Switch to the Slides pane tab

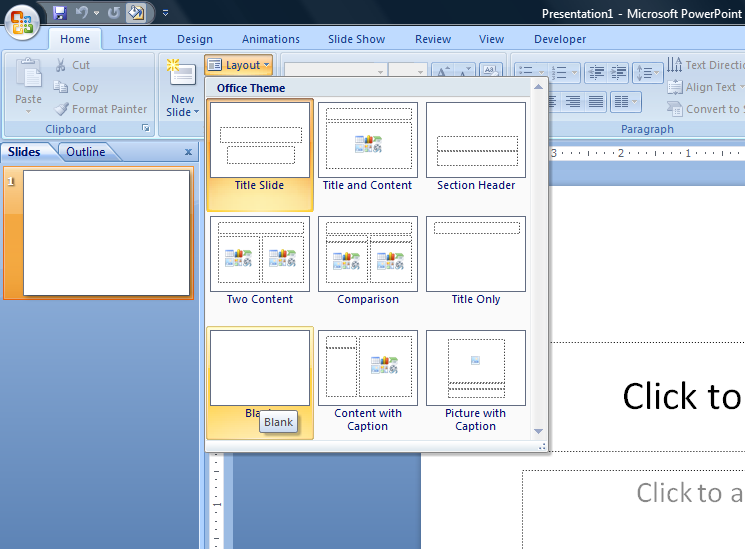(24, 152)
